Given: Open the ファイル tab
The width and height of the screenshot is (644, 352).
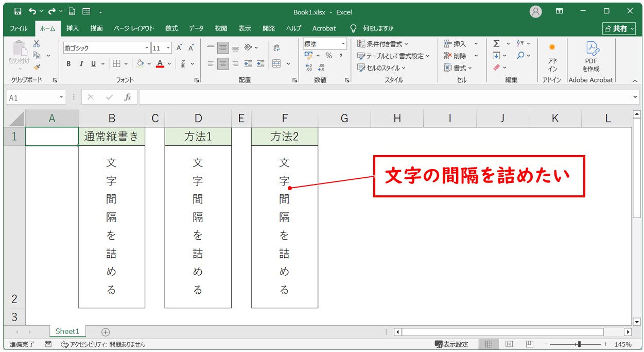Looking at the screenshot, I should [x=19, y=28].
